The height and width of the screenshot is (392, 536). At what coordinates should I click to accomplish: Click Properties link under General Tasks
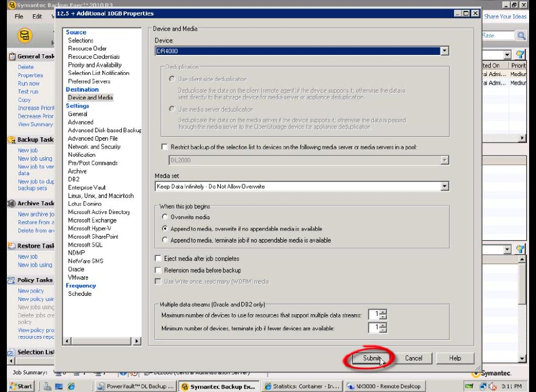tap(30, 76)
